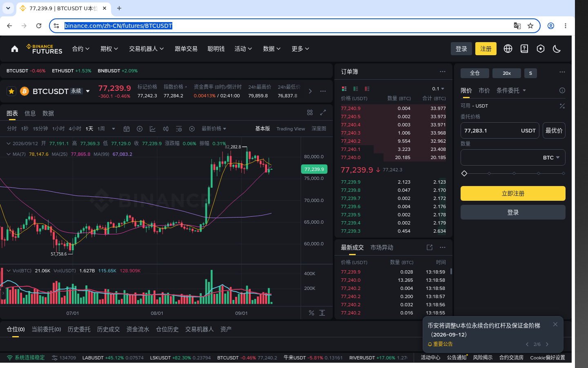Open the chart layout grid icon
This screenshot has height=368, width=588.
pos(310,112)
